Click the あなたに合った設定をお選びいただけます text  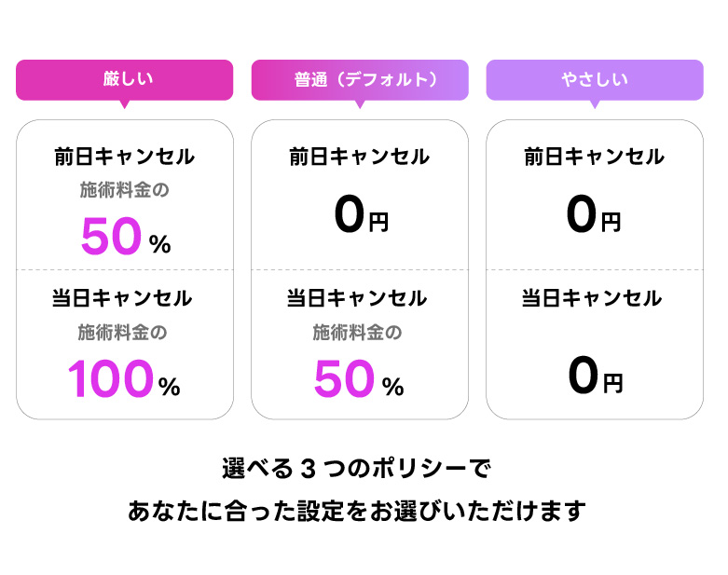(x=357, y=512)
